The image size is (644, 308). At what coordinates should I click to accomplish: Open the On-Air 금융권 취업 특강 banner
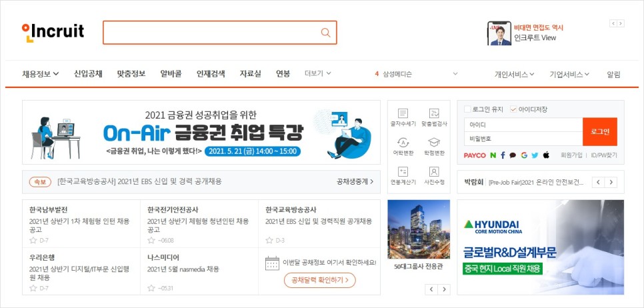[201, 132]
